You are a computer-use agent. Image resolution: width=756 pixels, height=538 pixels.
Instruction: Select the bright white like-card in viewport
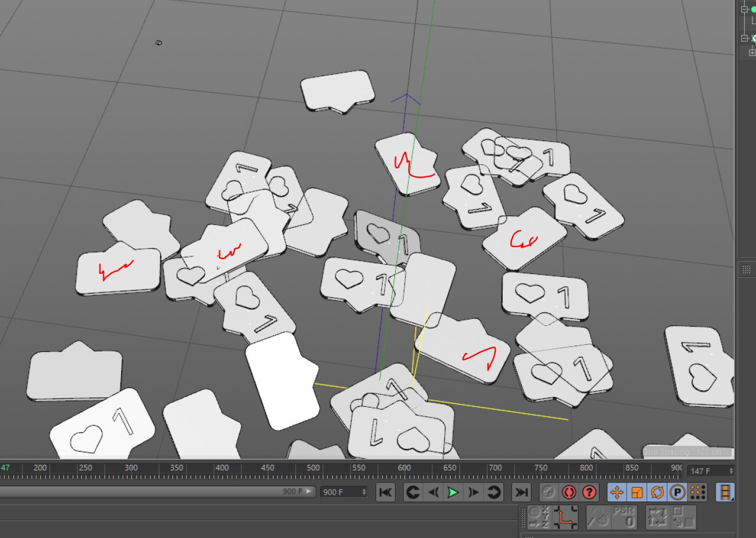tap(282, 381)
